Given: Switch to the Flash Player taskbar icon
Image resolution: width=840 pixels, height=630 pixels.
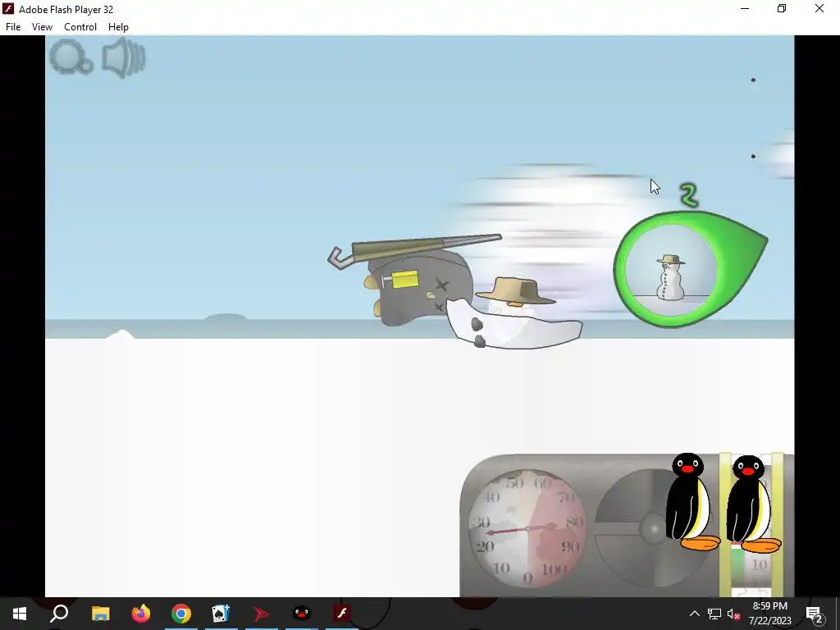Looking at the screenshot, I should click(x=342, y=614).
